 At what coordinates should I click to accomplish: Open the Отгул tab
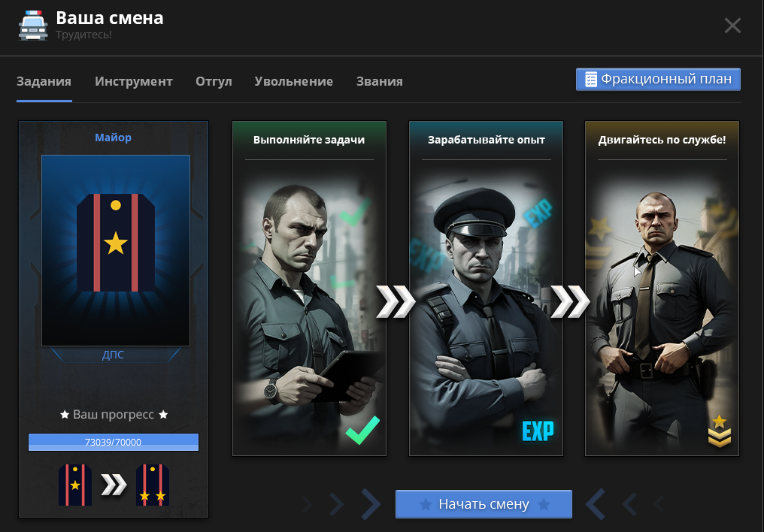[x=214, y=81]
